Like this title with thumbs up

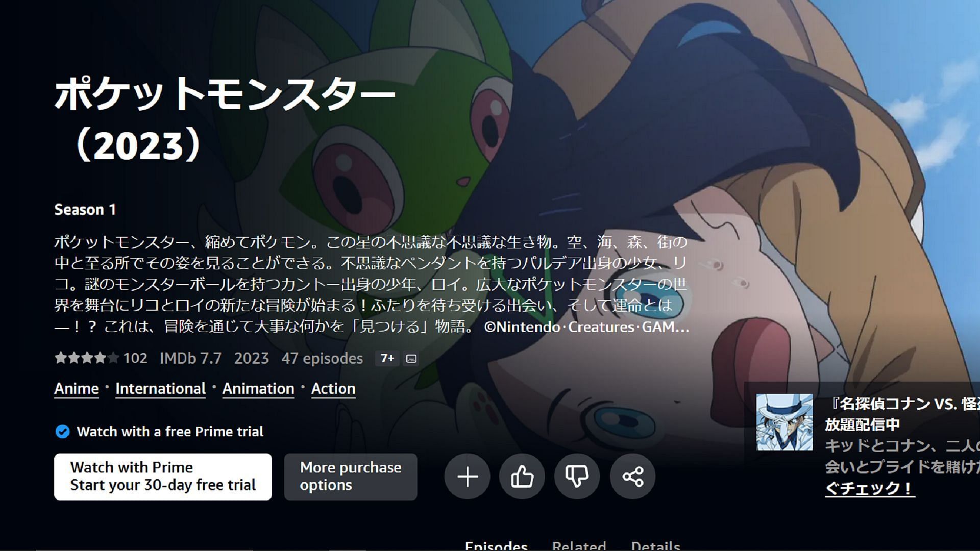pyautogui.click(x=522, y=477)
